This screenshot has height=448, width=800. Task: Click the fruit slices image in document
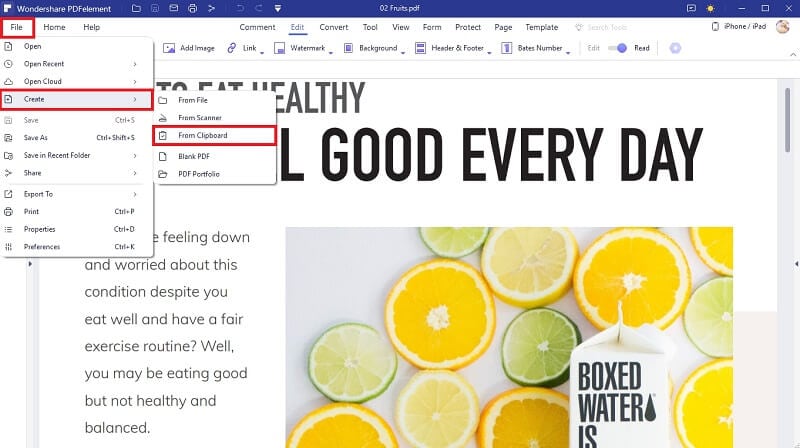(509, 337)
